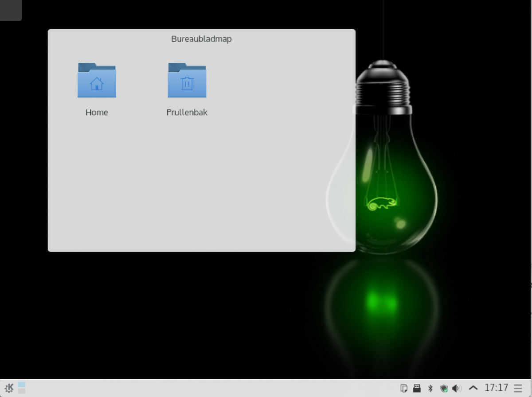This screenshot has height=397, width=532.
Task: Open the volume speaker icon
Action: [x=456, y=389]
